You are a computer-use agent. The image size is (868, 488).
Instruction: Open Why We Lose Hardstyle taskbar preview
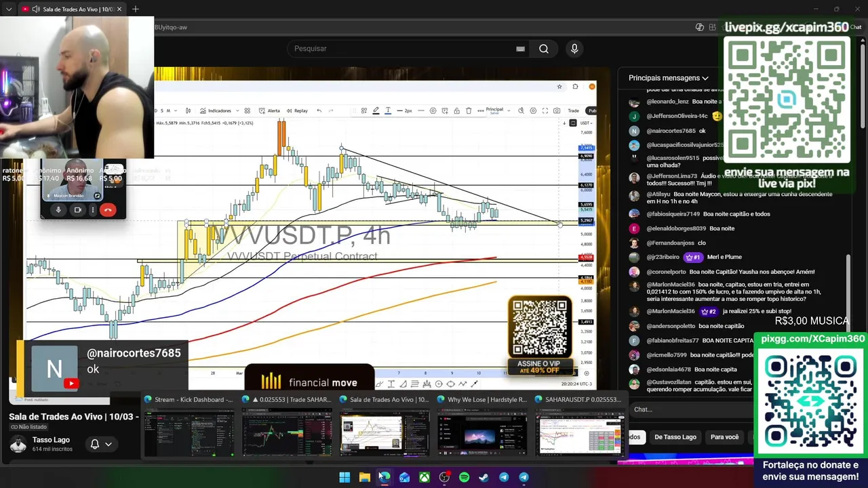click(x=482, y=427)
